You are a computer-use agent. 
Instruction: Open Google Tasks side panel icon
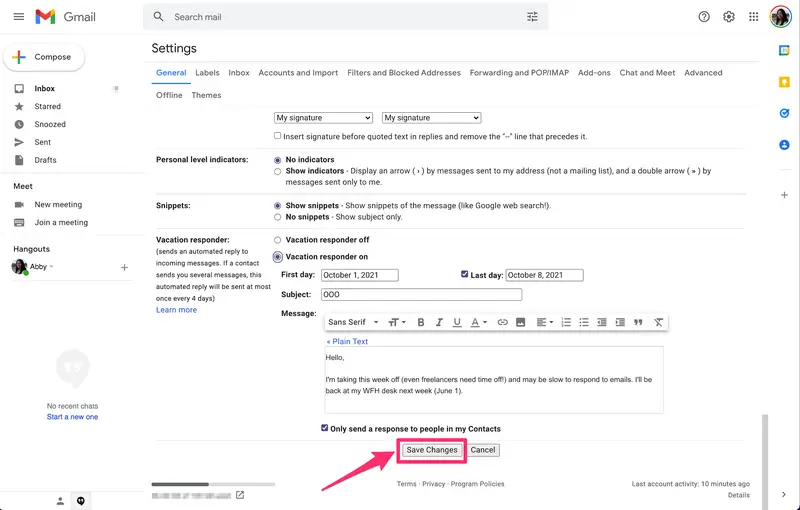784,113
